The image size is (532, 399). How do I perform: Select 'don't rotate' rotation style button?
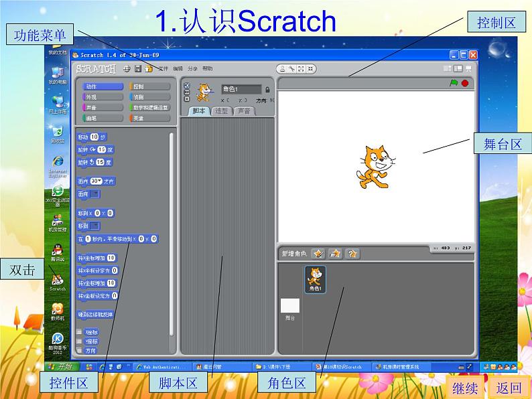click(x=187, y=99)
